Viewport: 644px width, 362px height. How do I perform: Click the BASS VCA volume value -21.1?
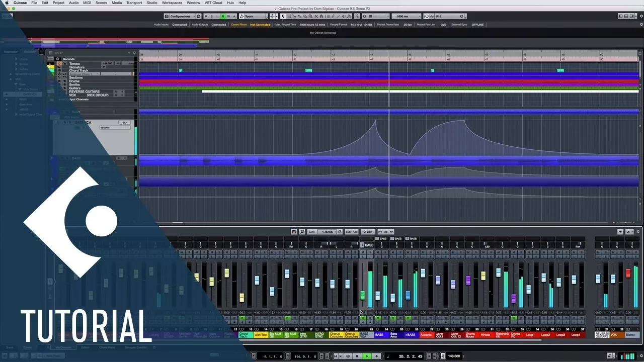tap(124, 122)
